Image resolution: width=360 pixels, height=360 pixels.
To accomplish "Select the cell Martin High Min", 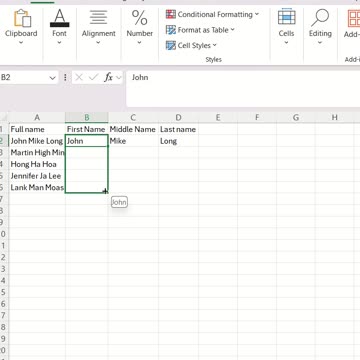I will point(37,153).
